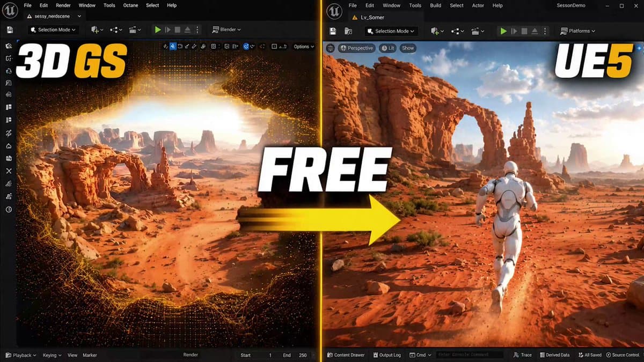
Task: Click save icon in left window toolbar
Action: (9, 30)
